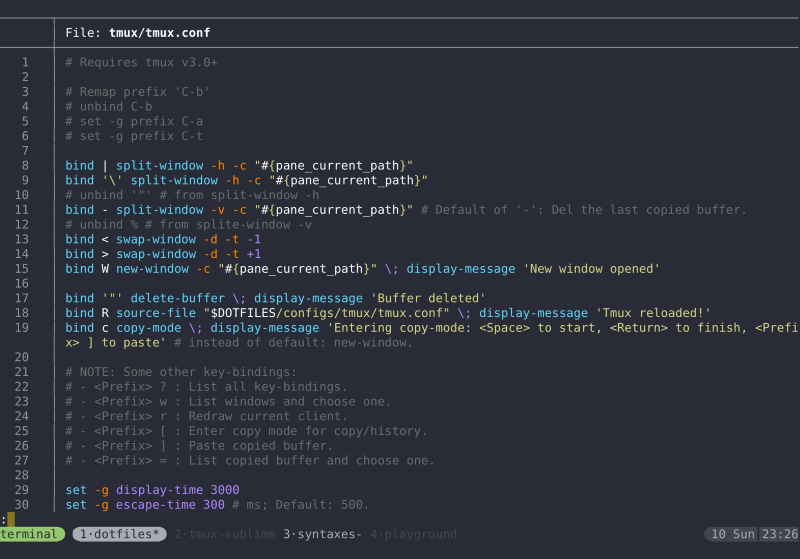Click the 'bind | split-window -h' line
800x559 pixels.
click(239, 166)
